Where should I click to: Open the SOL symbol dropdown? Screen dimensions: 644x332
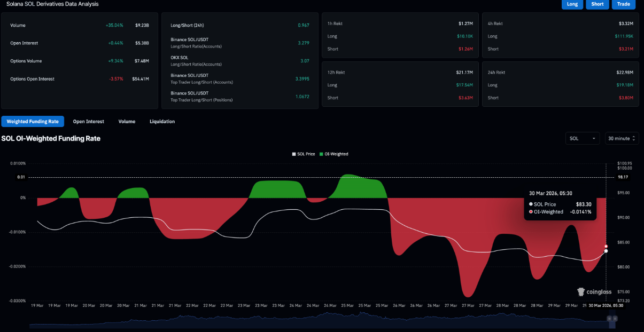(x=582, y=138)
